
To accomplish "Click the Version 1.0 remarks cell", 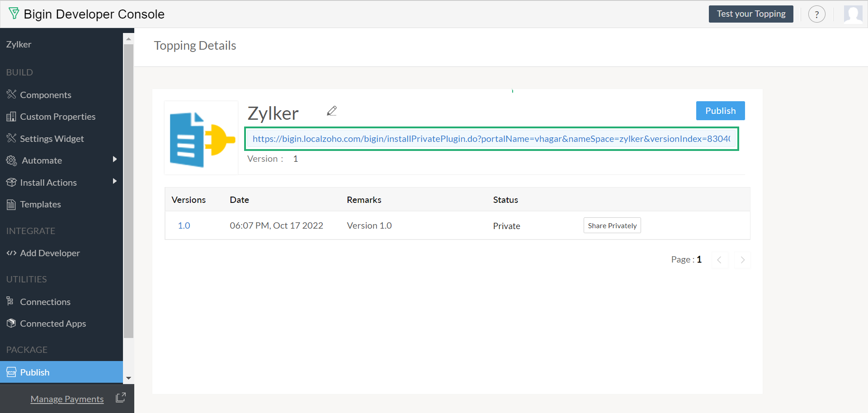I will point(369,225).
